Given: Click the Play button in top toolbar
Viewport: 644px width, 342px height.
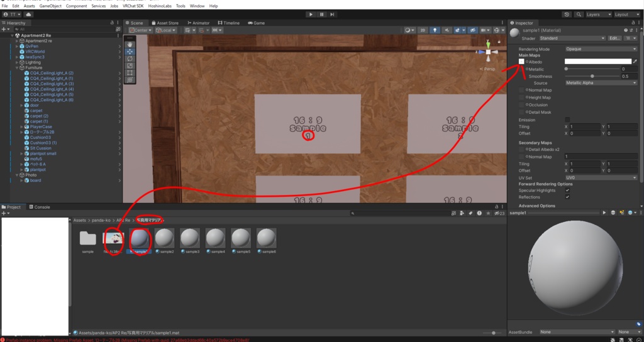Looking at the screenshot, I should click(311, 14).
